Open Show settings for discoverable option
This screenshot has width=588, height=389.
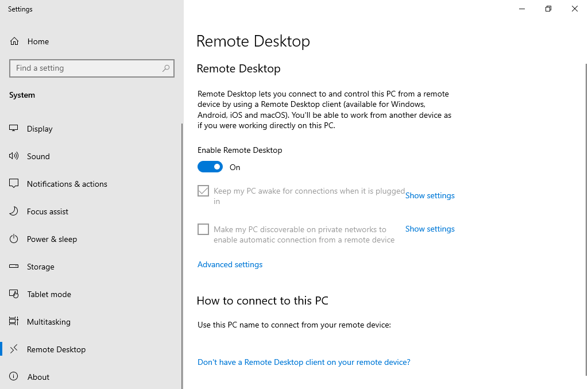(x=430, y=229)
